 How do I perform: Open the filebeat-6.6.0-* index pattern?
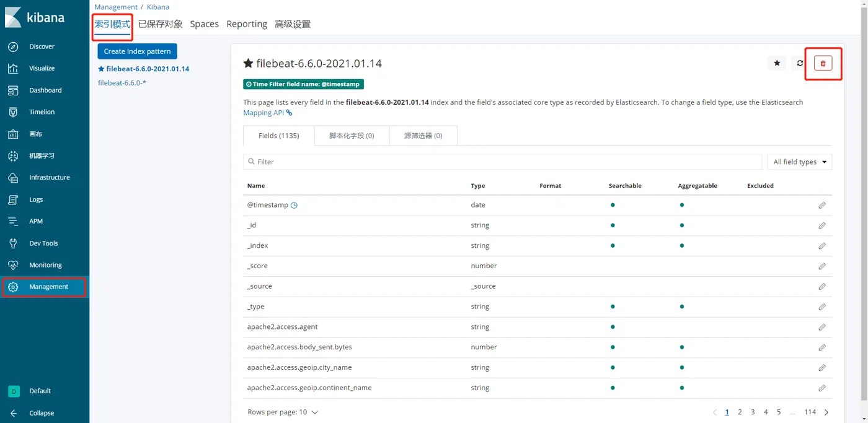coord(122,83)
